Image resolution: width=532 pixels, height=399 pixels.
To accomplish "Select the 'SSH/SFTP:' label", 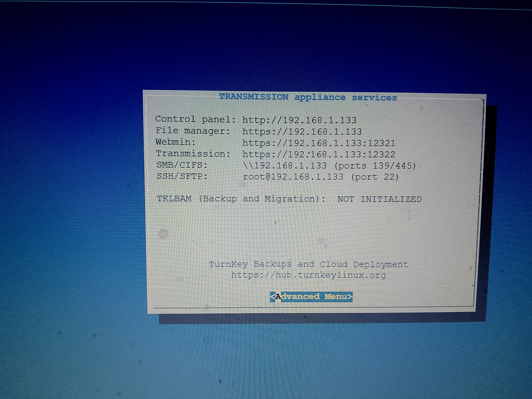I will tap(182, 176).
